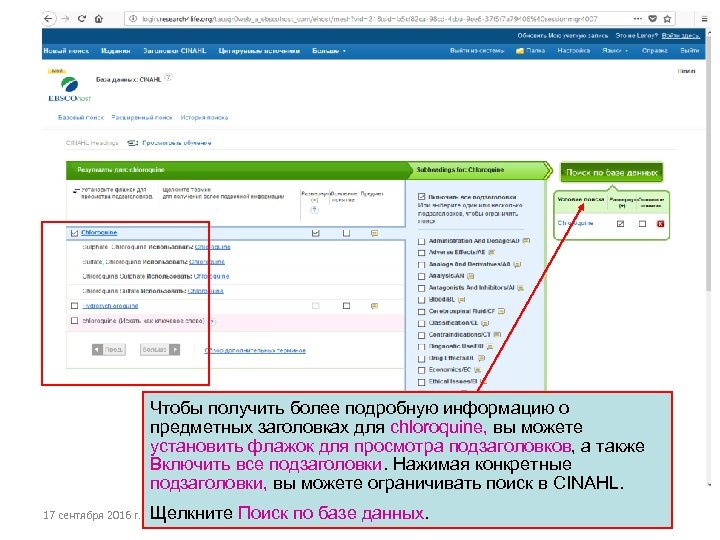The height and width of the screenshot is (540, 720).
Task: Click browse additional terms link
Action: [x=255, y=350]
